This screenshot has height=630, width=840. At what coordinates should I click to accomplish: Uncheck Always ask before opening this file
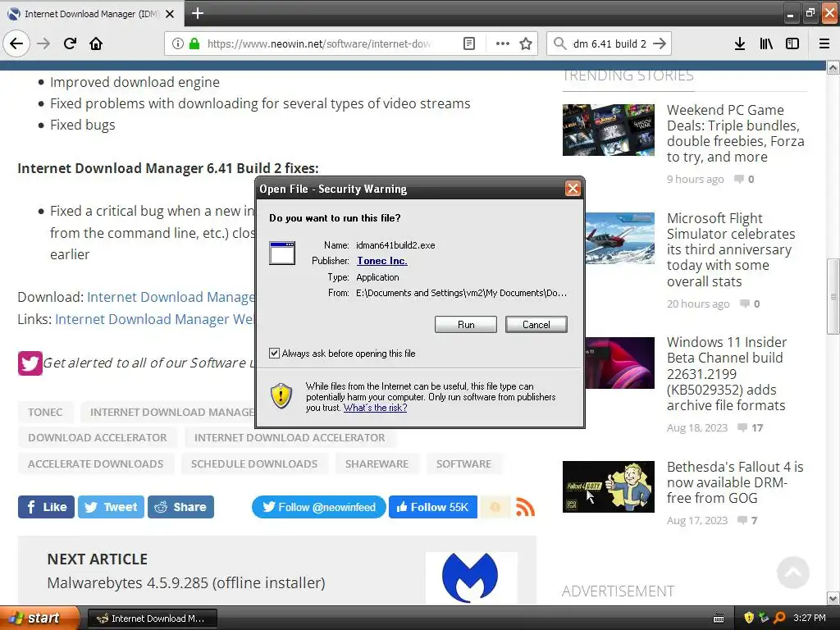click(274, 353)
